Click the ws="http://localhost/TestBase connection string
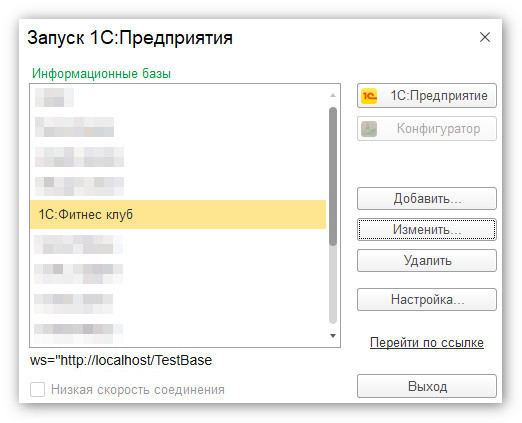The height and width of the screenshot is (423, 522). (121, 360)
